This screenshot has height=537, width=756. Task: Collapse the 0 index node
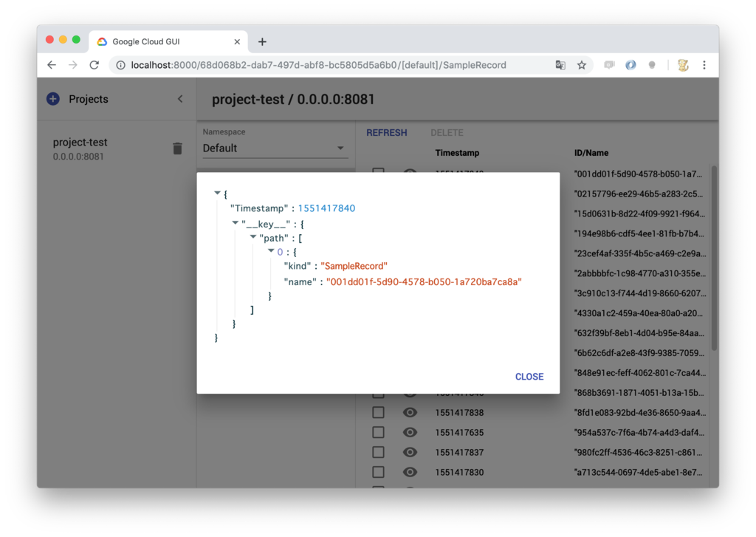click(271, 251)
